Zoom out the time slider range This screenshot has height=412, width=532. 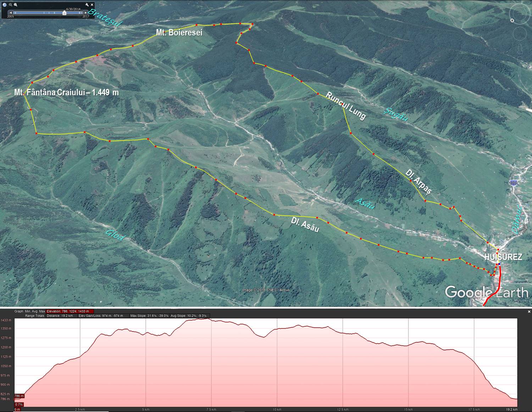11,5
